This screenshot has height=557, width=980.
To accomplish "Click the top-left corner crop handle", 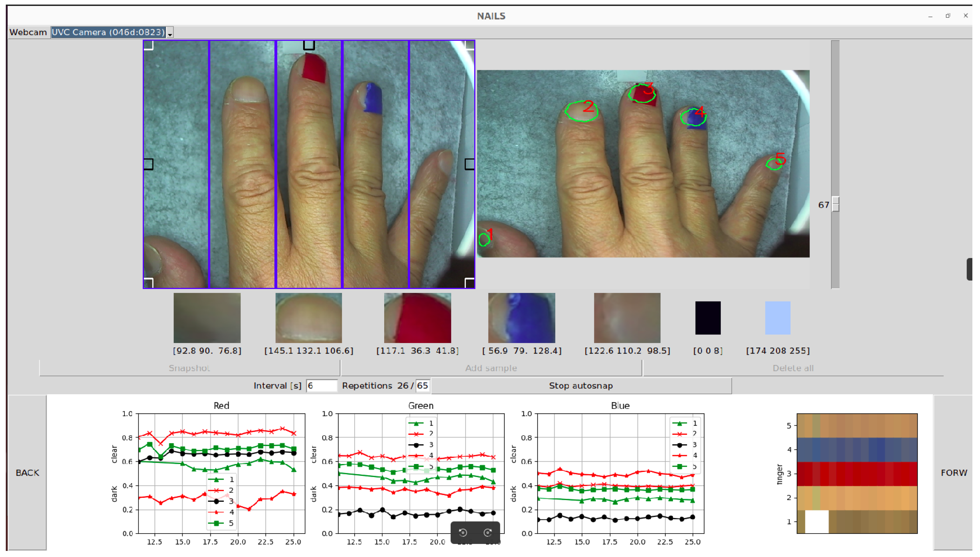I will 148,45.
